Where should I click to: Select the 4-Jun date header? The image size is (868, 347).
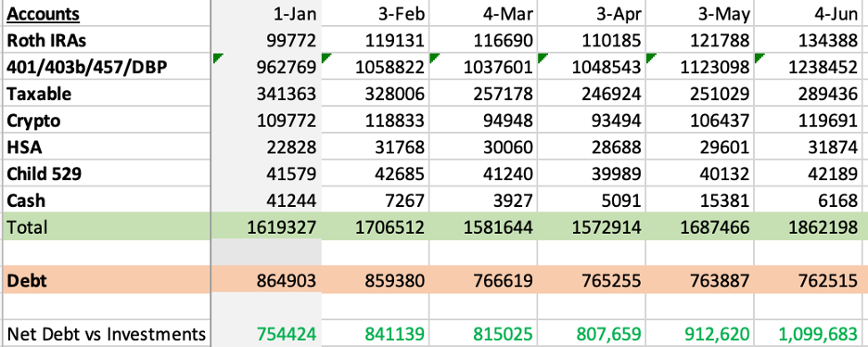click(x=810, y=13)
